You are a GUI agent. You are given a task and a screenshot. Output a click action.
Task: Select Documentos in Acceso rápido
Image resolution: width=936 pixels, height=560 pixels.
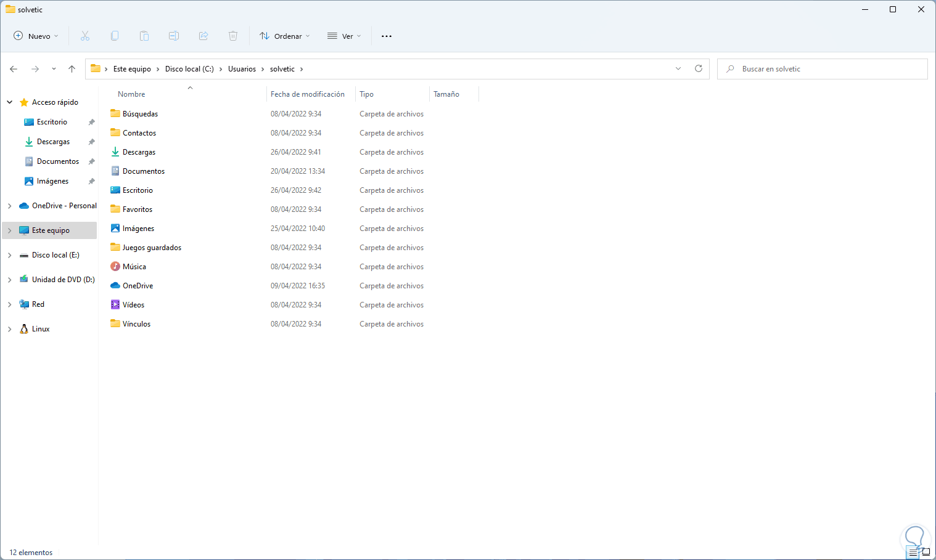[58, 161]
